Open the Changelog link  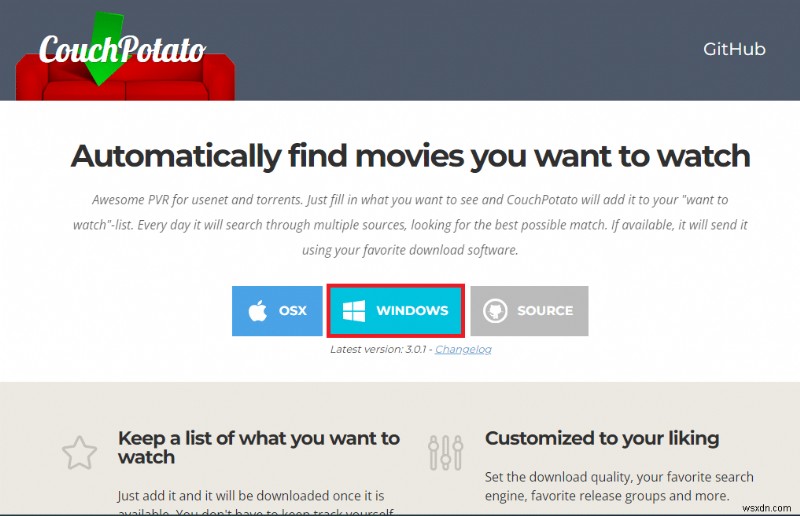(x=463, y=350)
